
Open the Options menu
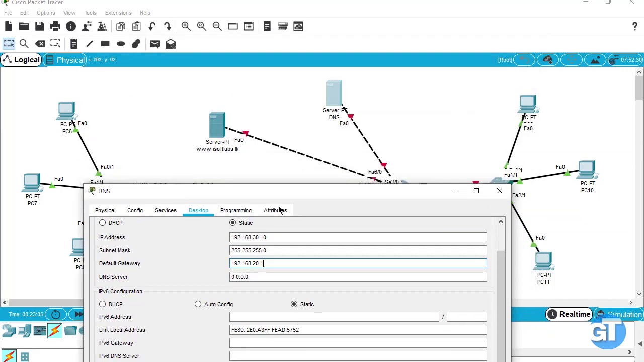45,13
